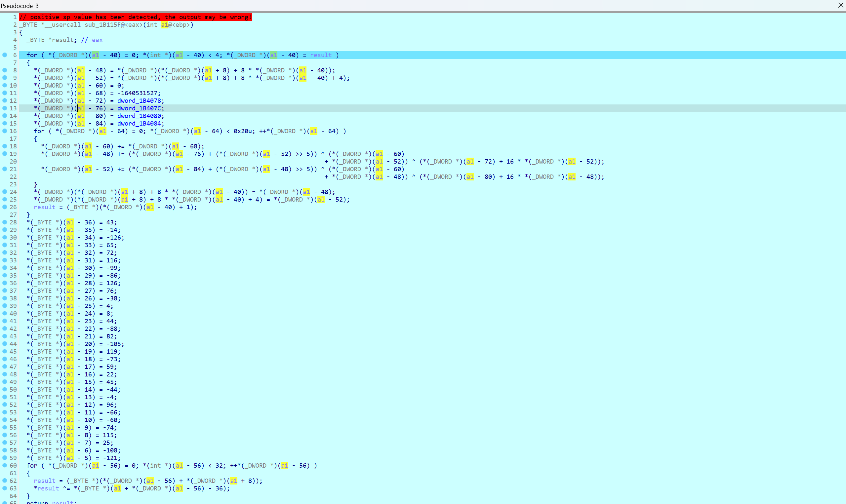
Task: Toggle breakpoint dot on line 28
Action: (x=5, y=222)
